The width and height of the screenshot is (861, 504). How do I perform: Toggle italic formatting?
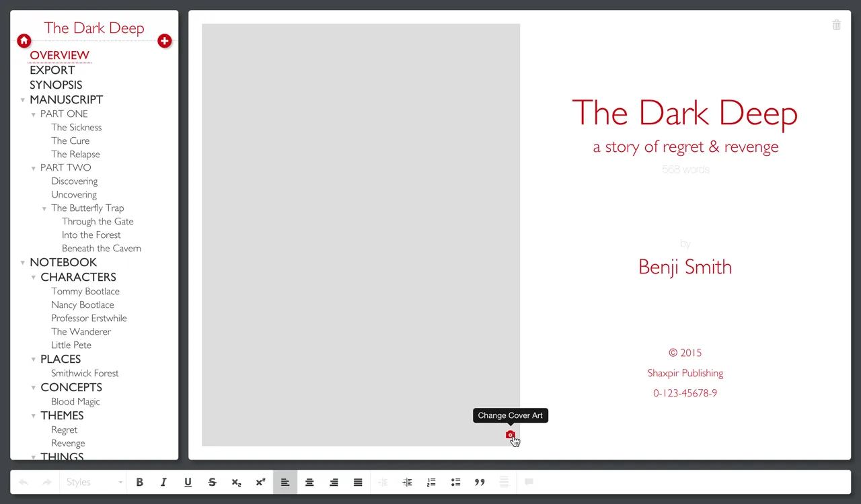pyautogui.click(x=163, y=482)
